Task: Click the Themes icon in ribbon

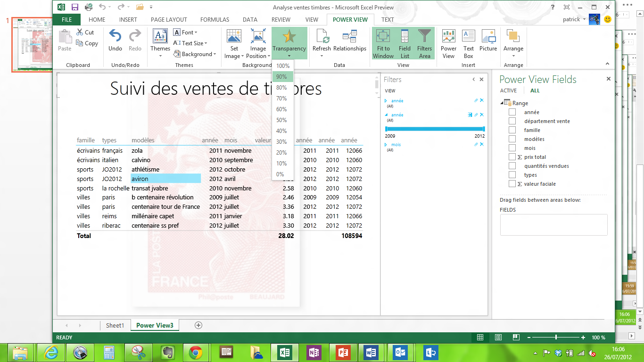Action: pyautogui.click(x=160, y=36)
